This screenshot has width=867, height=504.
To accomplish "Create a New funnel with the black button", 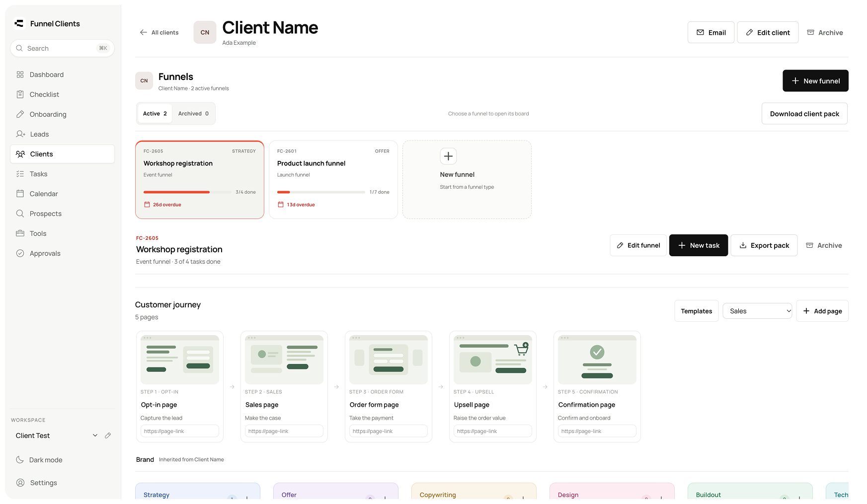I will click(x=815, y=80).
